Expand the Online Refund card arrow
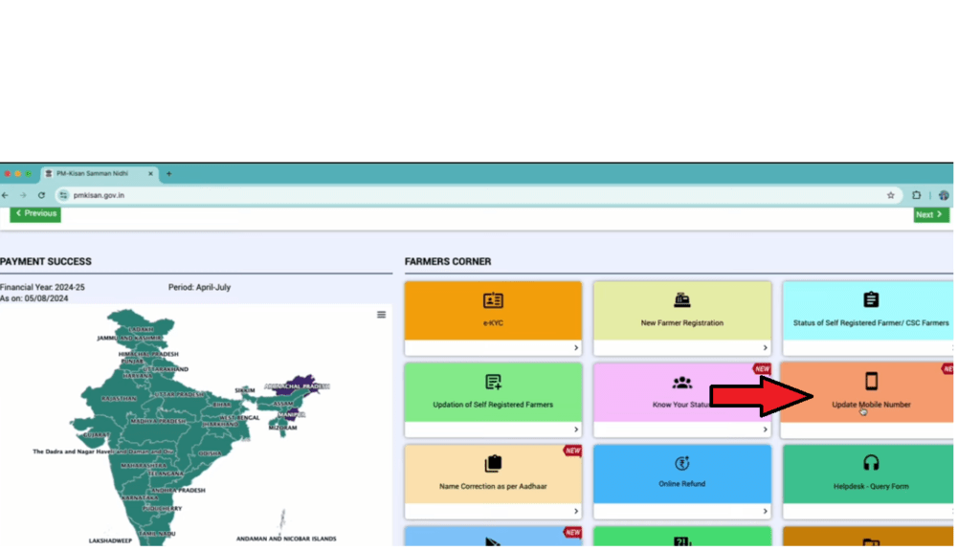Viewport: 980px width, 551px height. click(x=765, y=512)
